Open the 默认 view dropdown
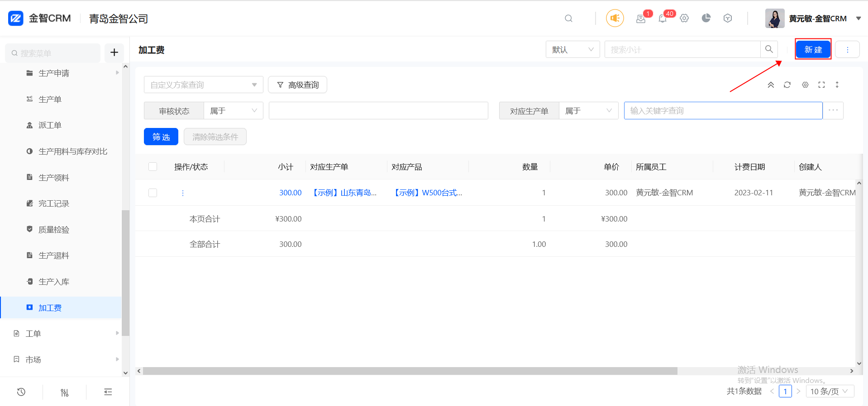The width and height of the screenshot is (868, 406). click(x=572, y=49)
